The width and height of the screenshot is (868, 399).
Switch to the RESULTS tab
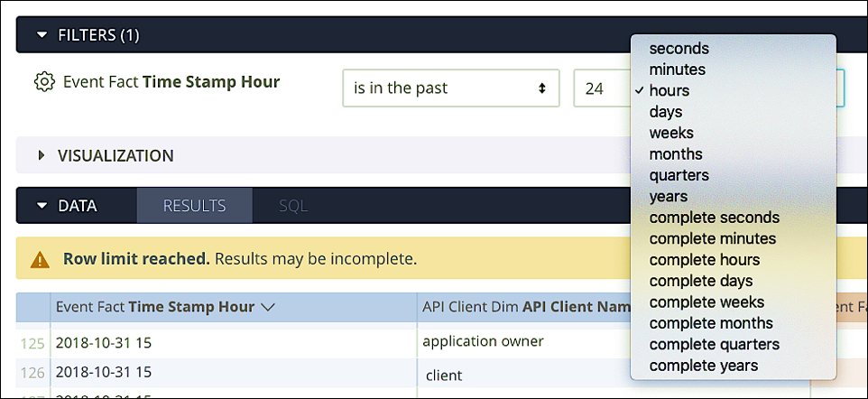194,206
